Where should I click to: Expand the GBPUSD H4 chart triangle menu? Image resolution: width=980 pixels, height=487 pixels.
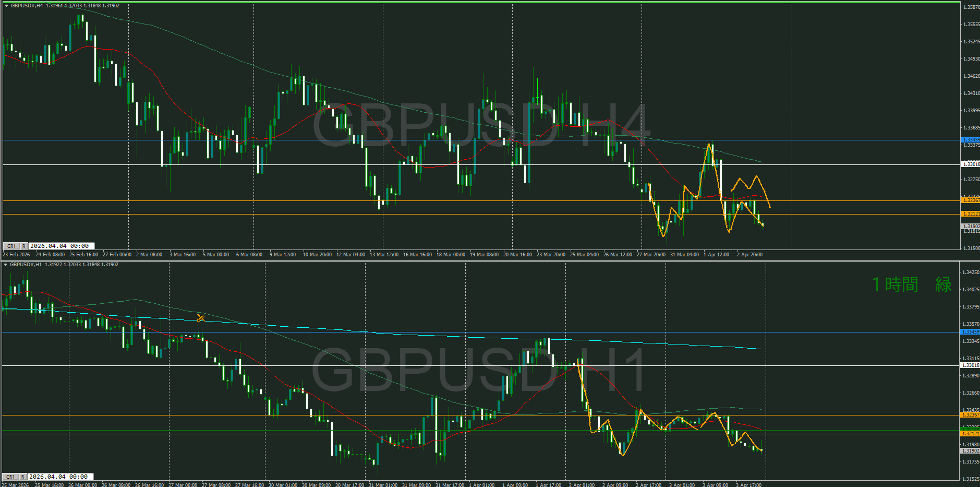coord(6,6)
